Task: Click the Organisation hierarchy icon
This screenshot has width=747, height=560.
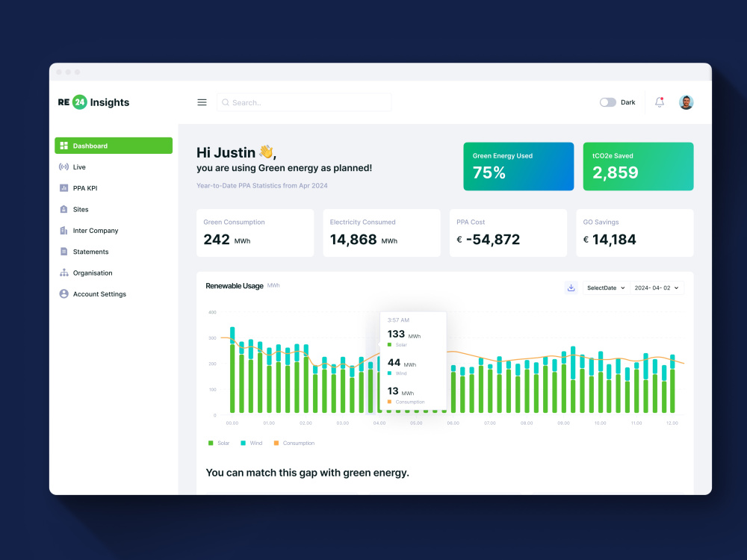Action: pos(63,273)
